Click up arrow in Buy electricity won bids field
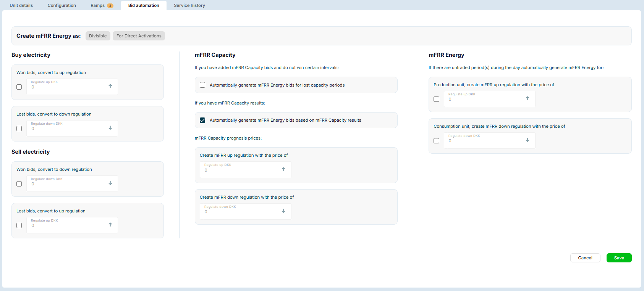Screen dimensions: 644x291 pos(110,86)
